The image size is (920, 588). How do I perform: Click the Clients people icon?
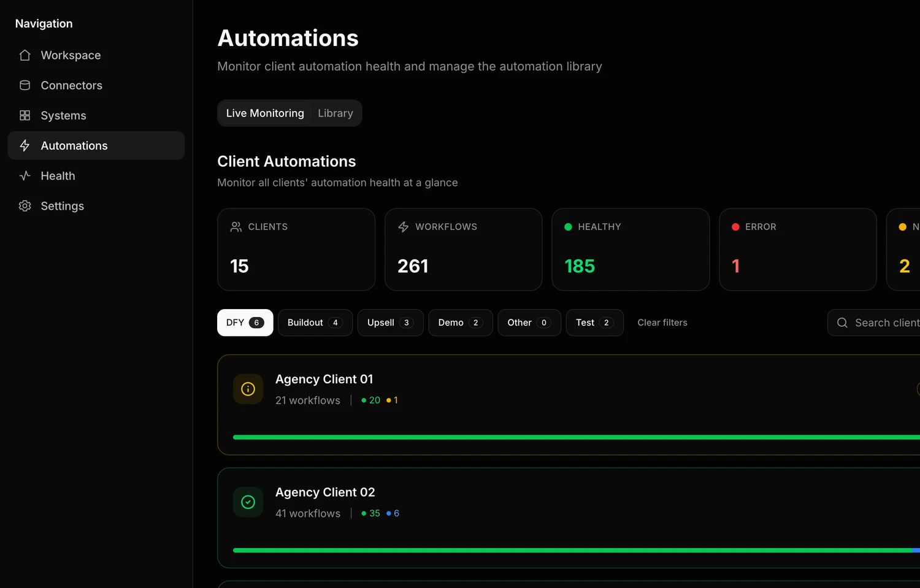coord(236,227)
